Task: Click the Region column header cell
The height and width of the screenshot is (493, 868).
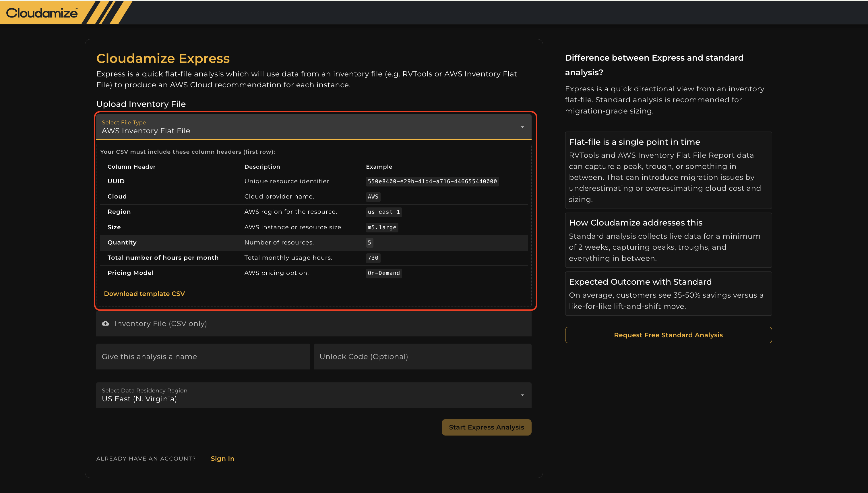Action: pos(119,212)
